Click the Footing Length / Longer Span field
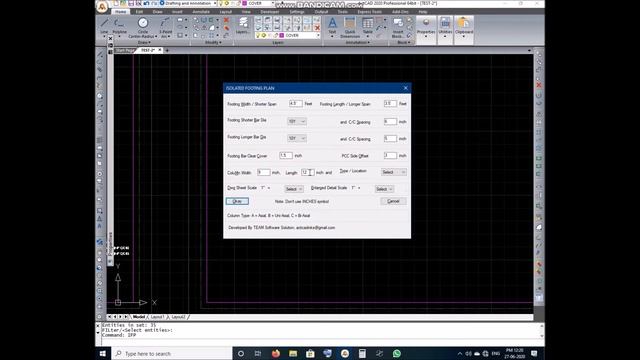Image resolution: width=640 pixels, height=360 pixels. tap(390, 104)
